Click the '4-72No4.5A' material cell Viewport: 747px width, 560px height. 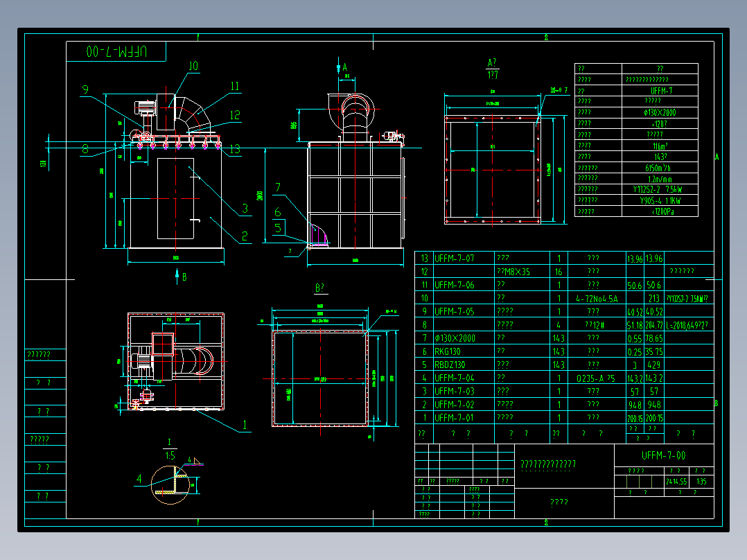click(x=597, y=299)
